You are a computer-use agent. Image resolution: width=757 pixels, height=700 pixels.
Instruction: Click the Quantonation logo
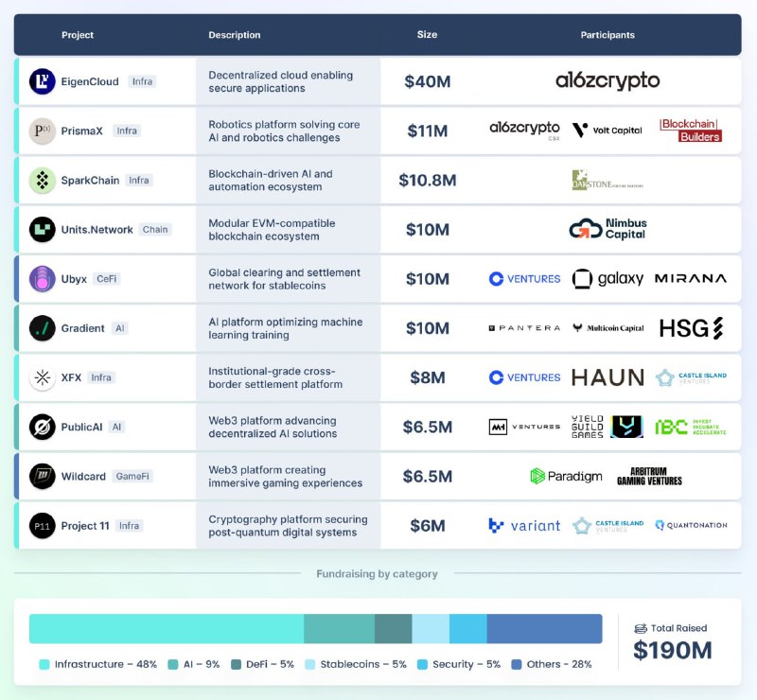tap(691, 525)
